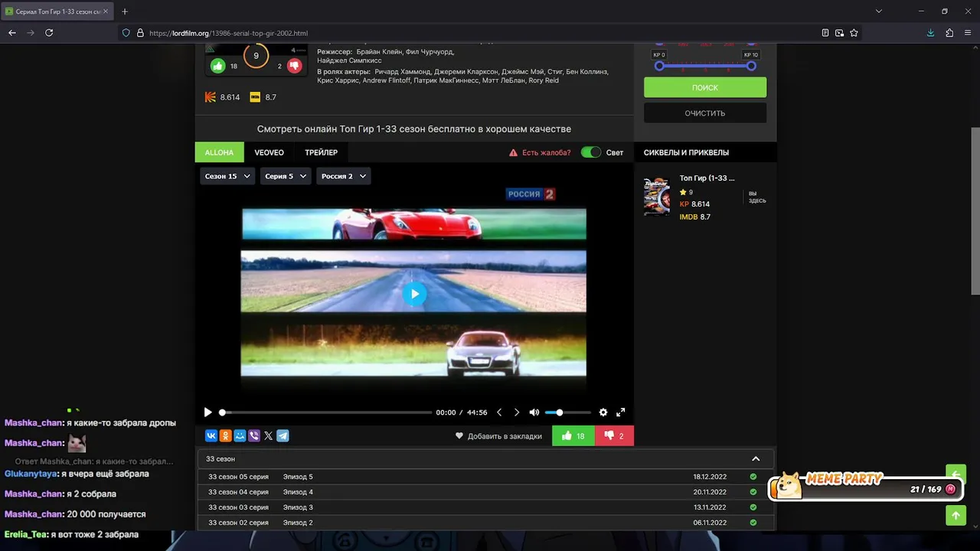Click the padlock site security icon

coord(140,33)
